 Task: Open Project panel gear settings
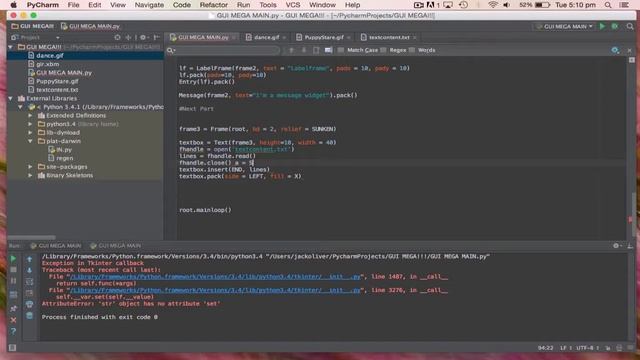tap(143, 37)
